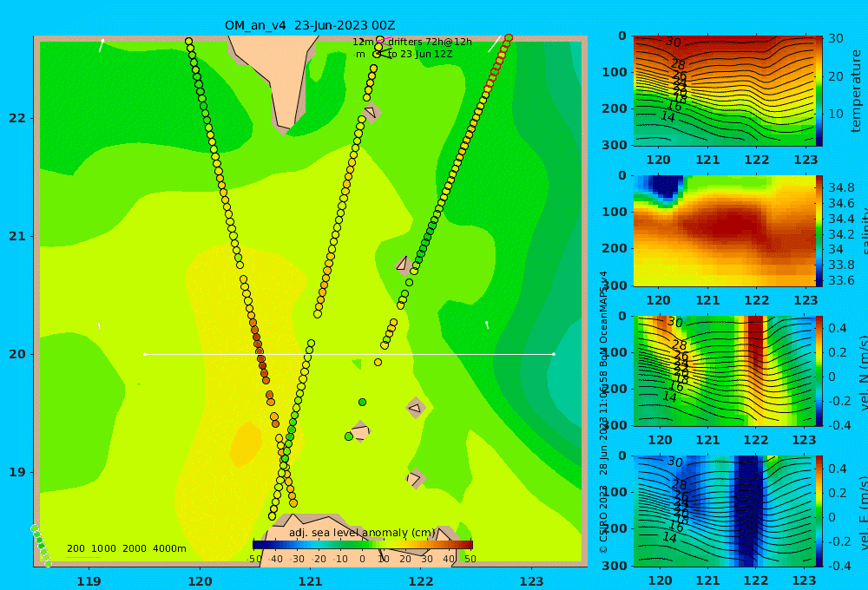This screenshot has height=590, width=868.
Task: Click latitude label "19" on main map
Action: pyautogui.click(x=17, y=472)
